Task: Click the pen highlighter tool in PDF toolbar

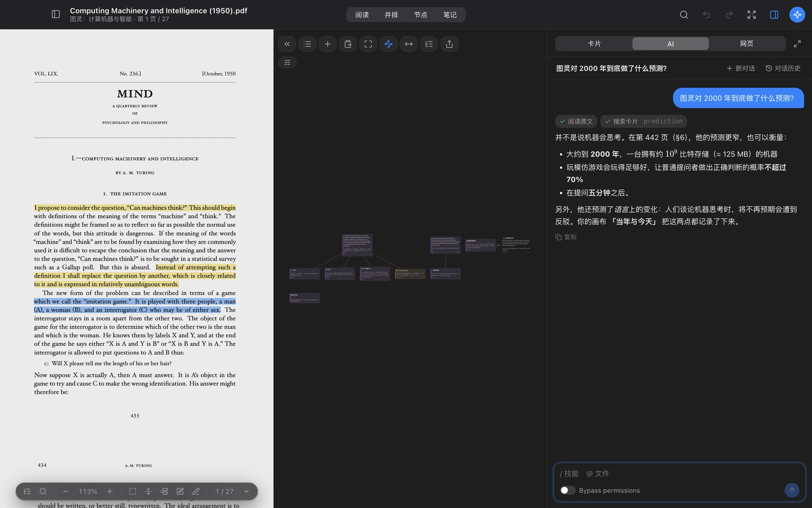Action: (196, 491)
